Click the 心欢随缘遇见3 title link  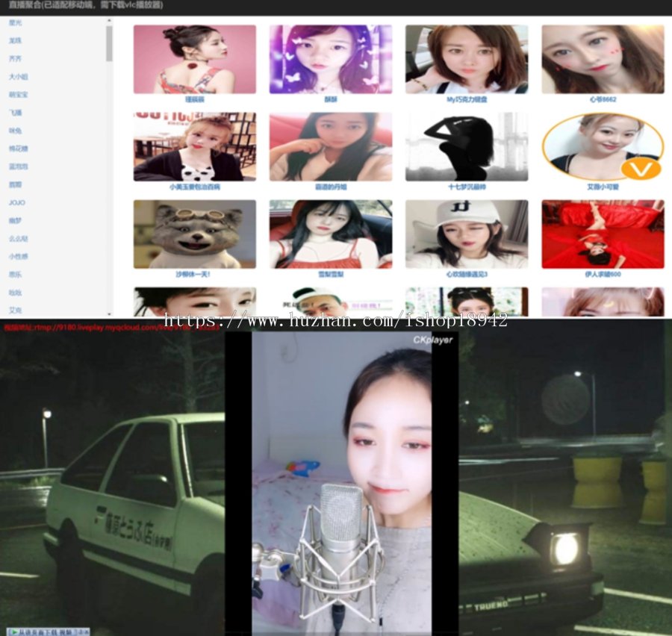coord(467,274)
